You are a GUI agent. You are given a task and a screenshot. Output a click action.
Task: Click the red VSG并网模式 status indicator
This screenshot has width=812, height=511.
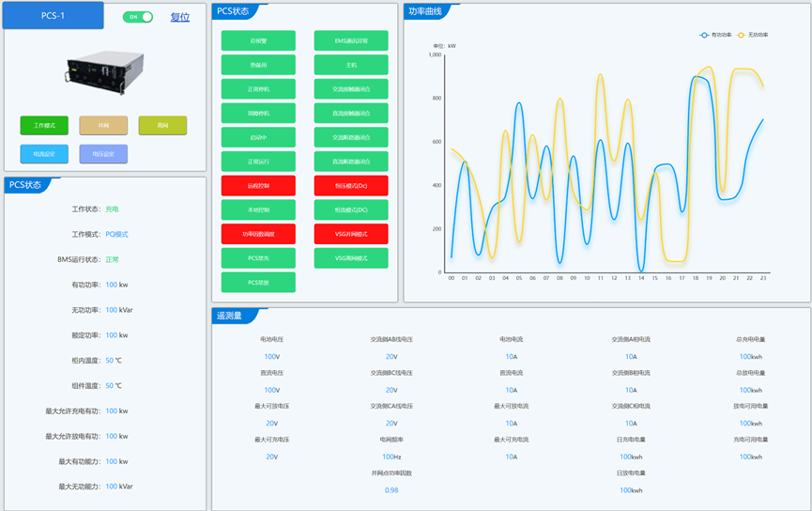(351, 234)
